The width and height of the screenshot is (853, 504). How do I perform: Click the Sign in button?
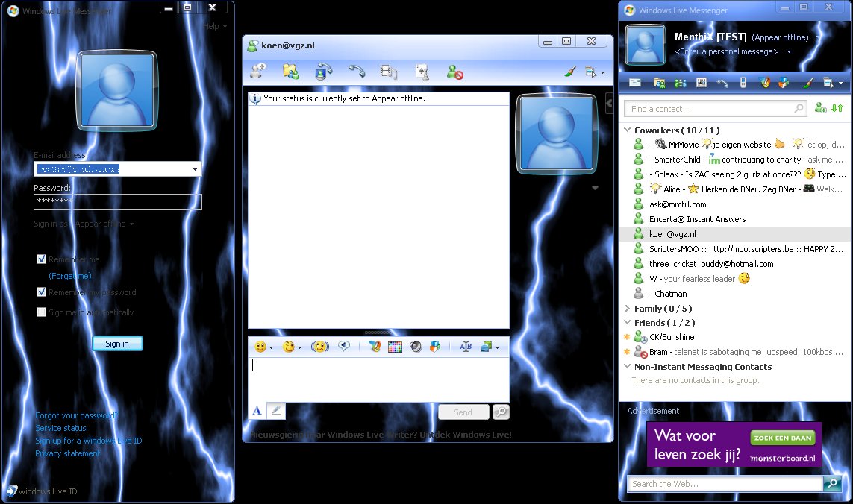[x=117, y=344]
